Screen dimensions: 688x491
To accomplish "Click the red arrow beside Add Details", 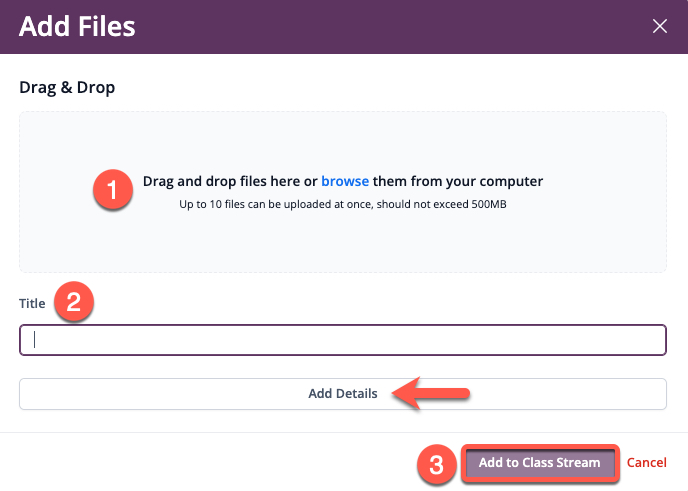I will (x=430, y=393).
